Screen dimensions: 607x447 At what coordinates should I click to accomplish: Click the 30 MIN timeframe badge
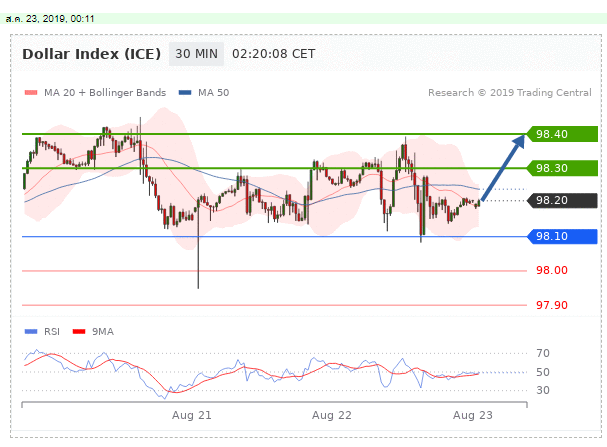196,54
